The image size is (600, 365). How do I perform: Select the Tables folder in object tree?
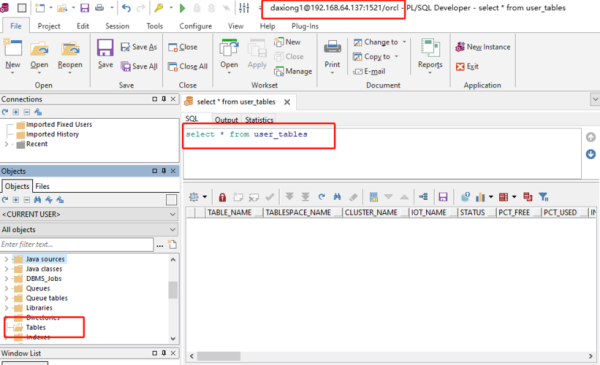pos(36,328)
